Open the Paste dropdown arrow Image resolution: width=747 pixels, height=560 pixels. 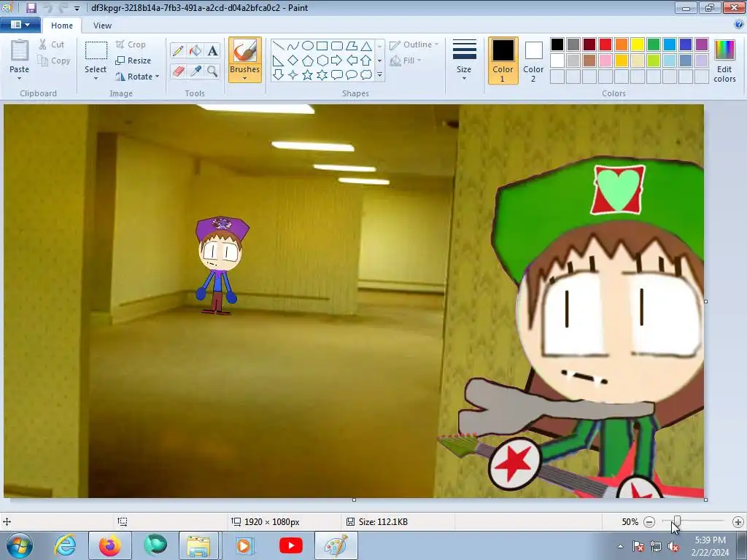tap(20, 79)
